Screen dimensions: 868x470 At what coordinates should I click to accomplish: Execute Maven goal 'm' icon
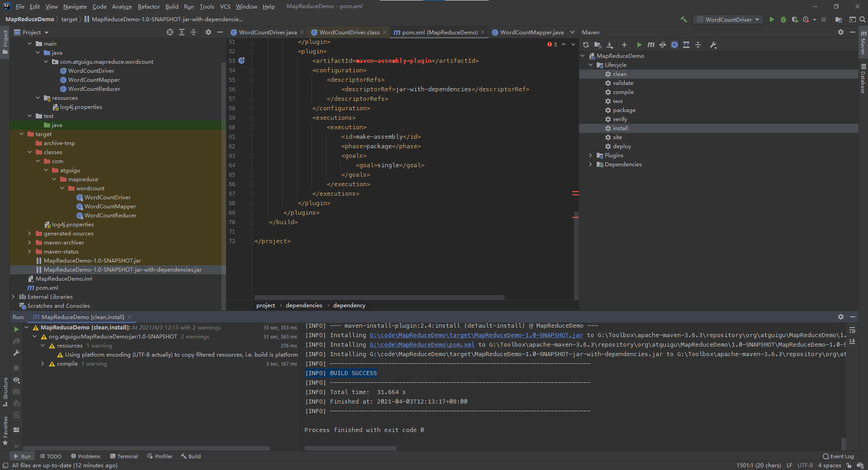(x=651, y=45)
